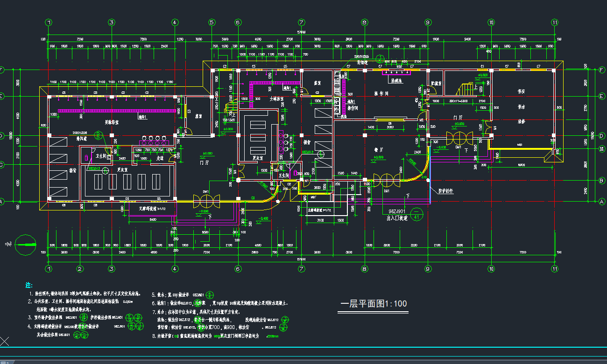
Task: Select the 门厅 label in east lobby
Action: coord(458,118)
